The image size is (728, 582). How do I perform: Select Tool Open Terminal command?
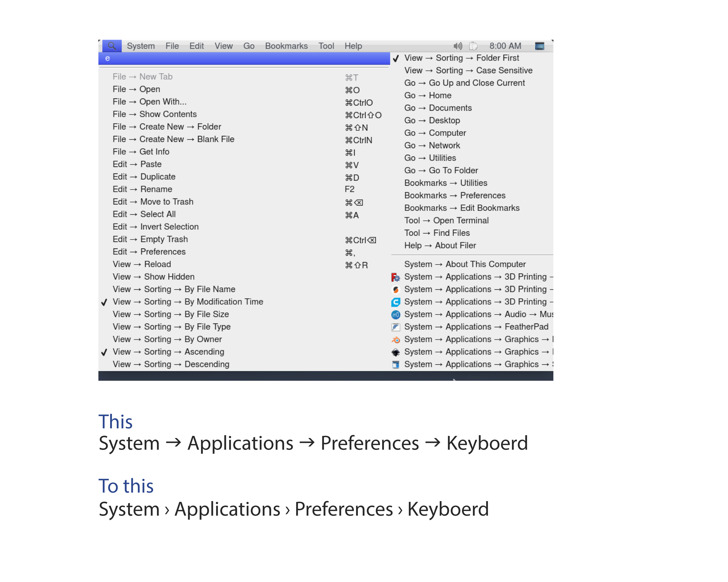pos(446,220)
